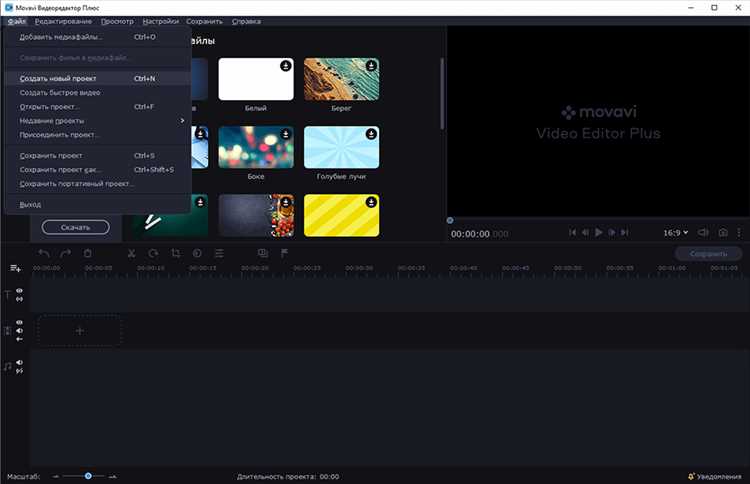Click the transition wizard icon
This screenshot has height=484, width=750.
[x=263, y=253]
